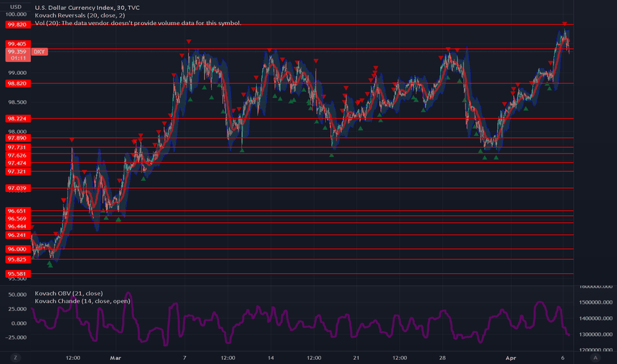The width and height of the screenshot is (617, 364).
Task: Select the 96.000 price level label
Action: click(18, 249)
